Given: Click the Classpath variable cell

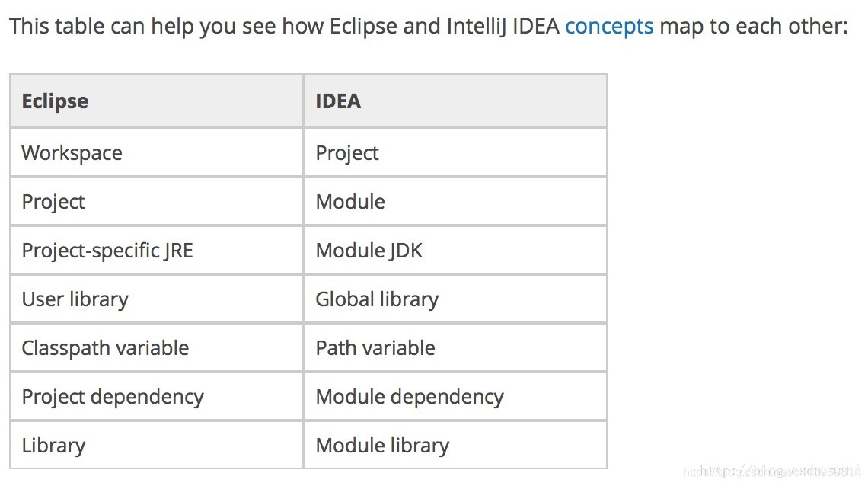Looking at the screenshot, I should (x=156, y=347).
